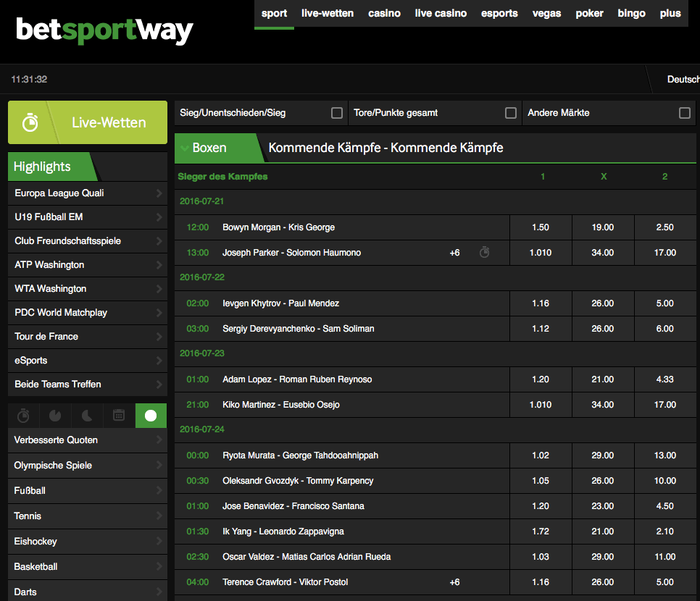Image resolution: width=700 pixels, height=601 pixels.
Task: Open the esports tab
Action: 499,13
